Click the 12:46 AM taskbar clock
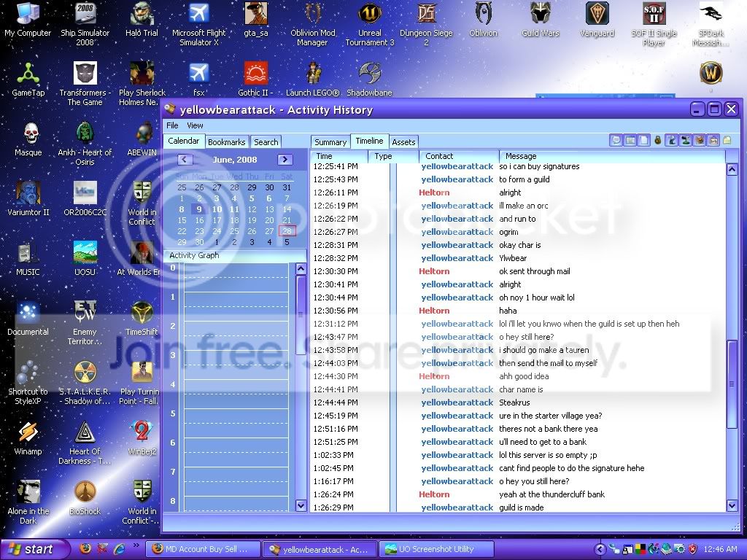Image resolution: width=747 pixels, height=560 pixels. coord(720,550)
